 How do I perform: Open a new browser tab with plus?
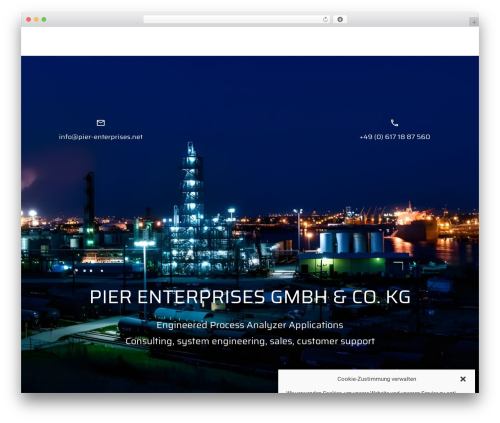tap(474, 22)
